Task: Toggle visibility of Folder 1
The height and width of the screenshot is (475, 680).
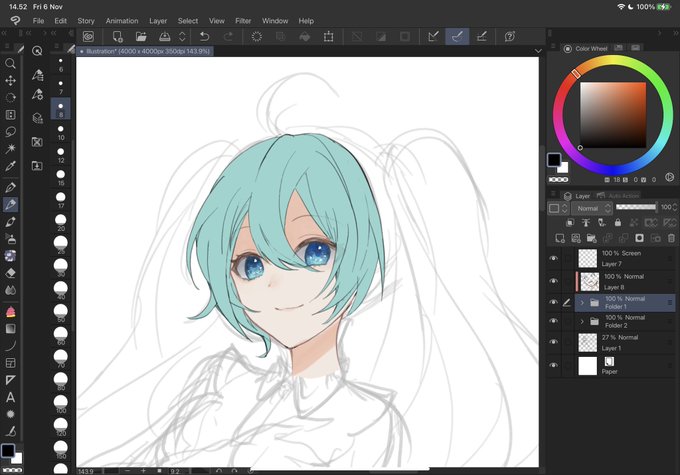Action: coord(553,302)
